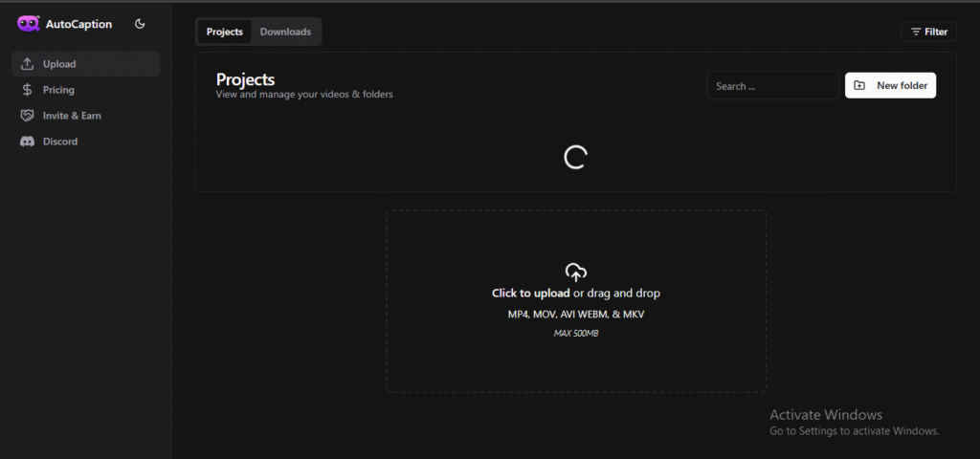Click the AutoCaption brand name text
Screen dimensions: 980x459
tap(78, 24)
